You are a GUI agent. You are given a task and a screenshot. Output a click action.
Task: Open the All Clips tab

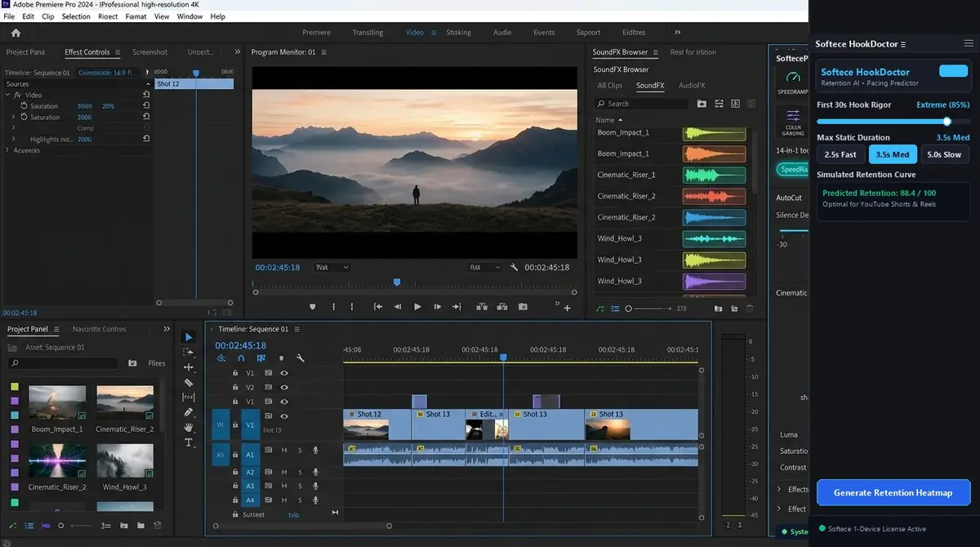point(609,86)
